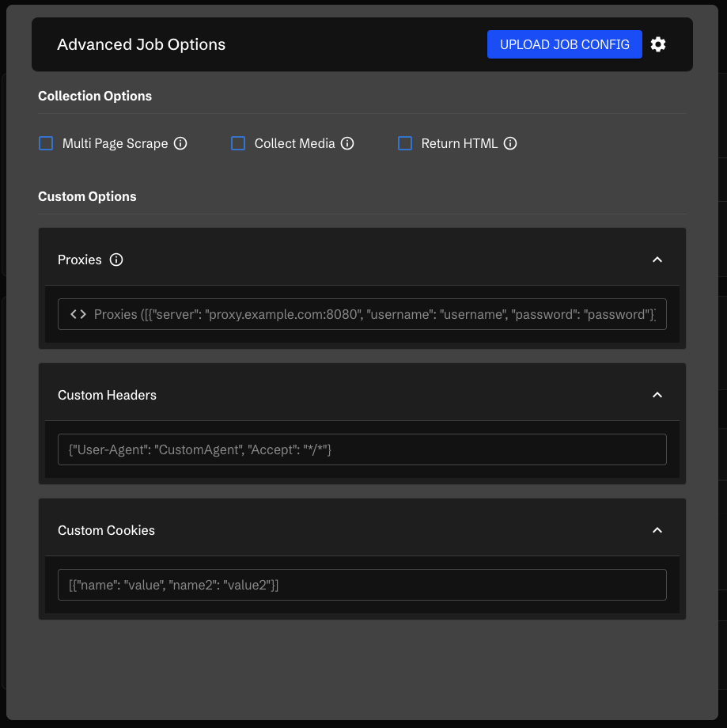Tick the Collect Media checkbox
This screenshot has height=728, width=727.
click(x=238, y=143)
